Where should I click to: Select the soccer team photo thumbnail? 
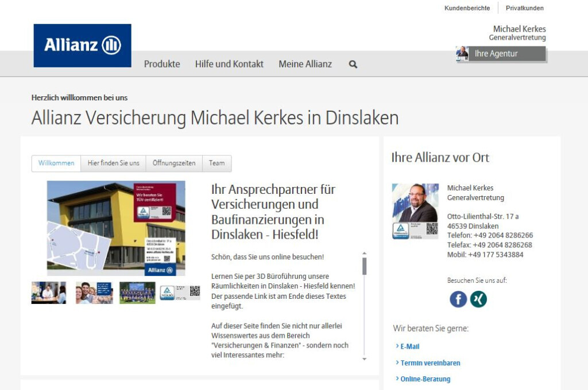[137, 292]
